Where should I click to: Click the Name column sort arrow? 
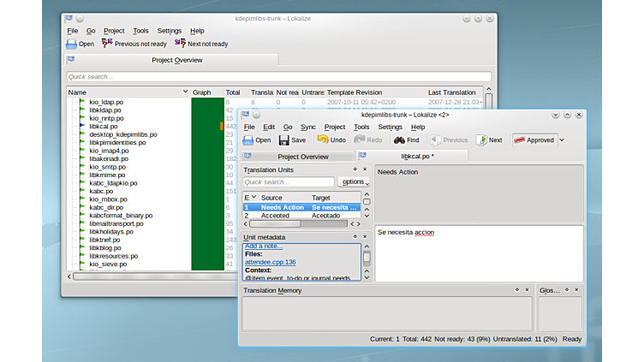click(x=185, y=92)
